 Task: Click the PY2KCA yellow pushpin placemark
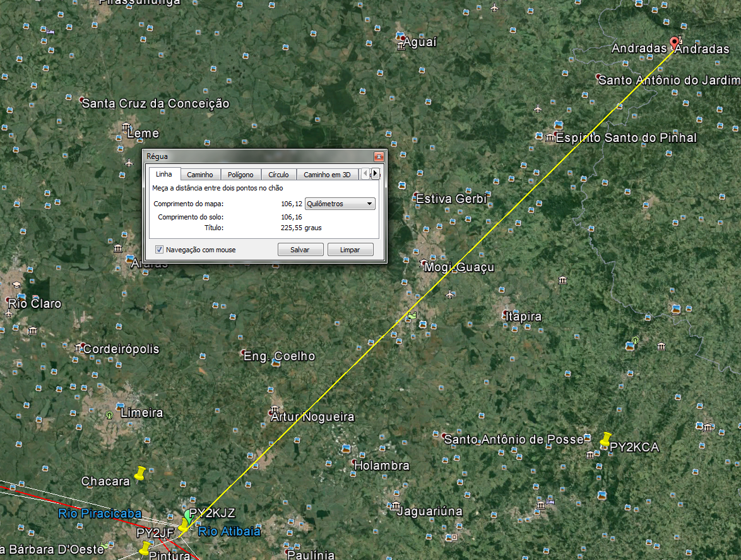tap(606, 440)
